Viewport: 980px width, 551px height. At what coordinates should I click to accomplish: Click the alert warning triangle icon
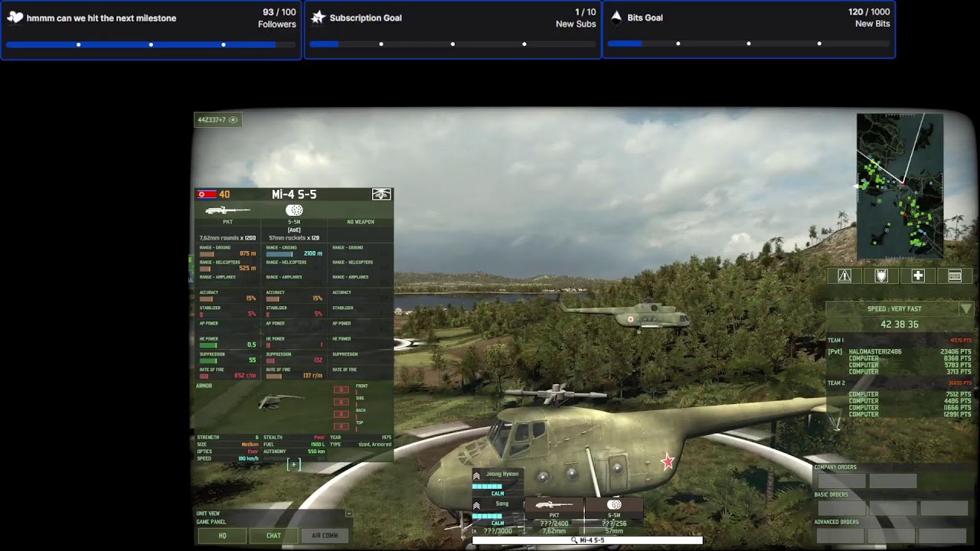pyautogui.click(x=844, y=276)
